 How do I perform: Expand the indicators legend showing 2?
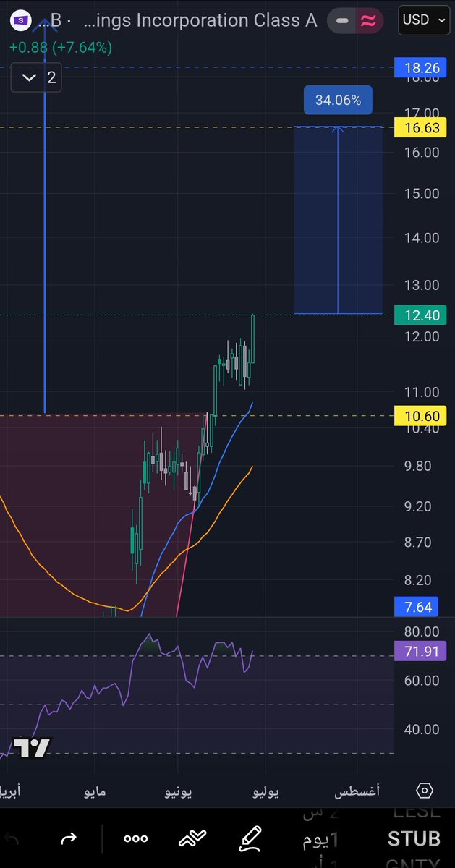36,77
